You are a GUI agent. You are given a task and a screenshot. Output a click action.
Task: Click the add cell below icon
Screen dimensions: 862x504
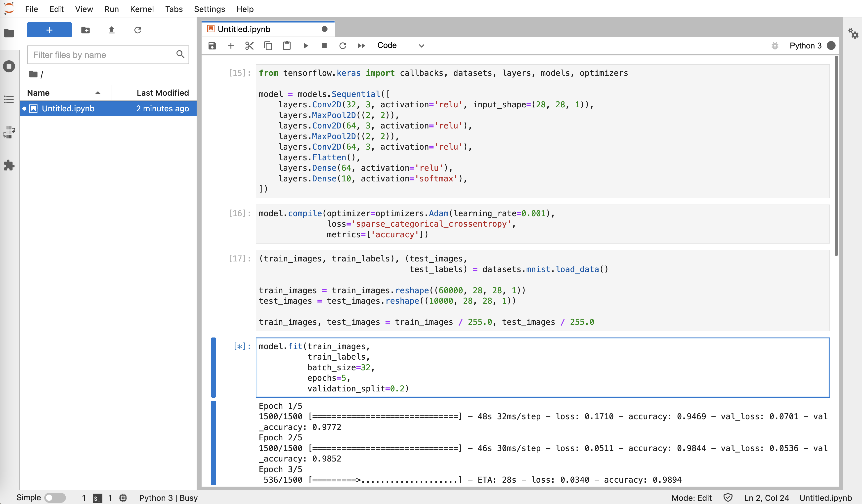pos(231,45)
